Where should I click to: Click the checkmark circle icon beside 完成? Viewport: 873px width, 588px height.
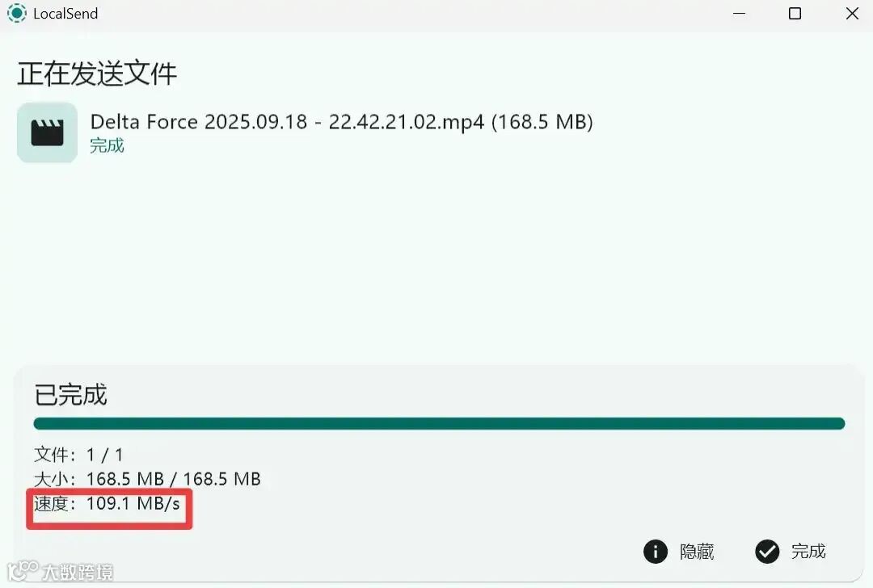pos(767,552)
